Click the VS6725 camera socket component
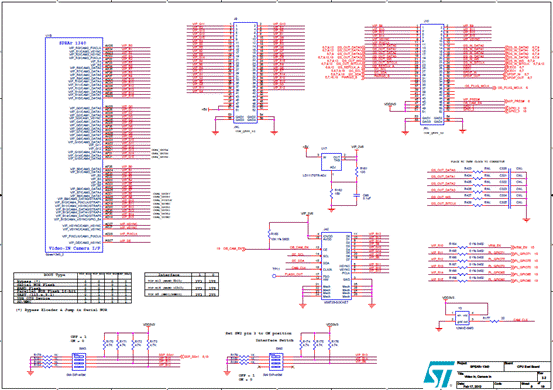The width and height of the screenshot is (553, 390). coord(336,266)
